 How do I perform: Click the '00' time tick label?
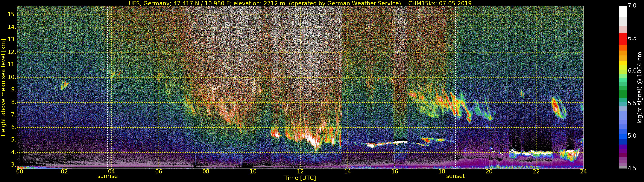click(20, 172)
